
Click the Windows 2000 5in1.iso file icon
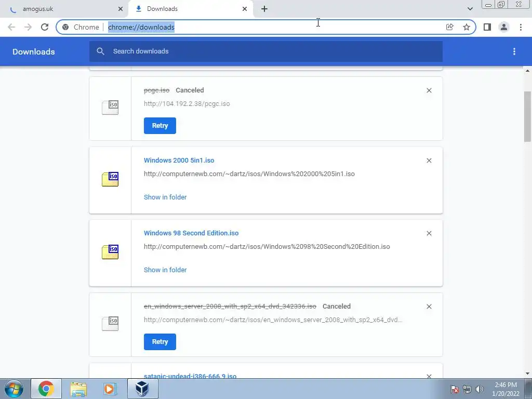[x=110, y=179]
